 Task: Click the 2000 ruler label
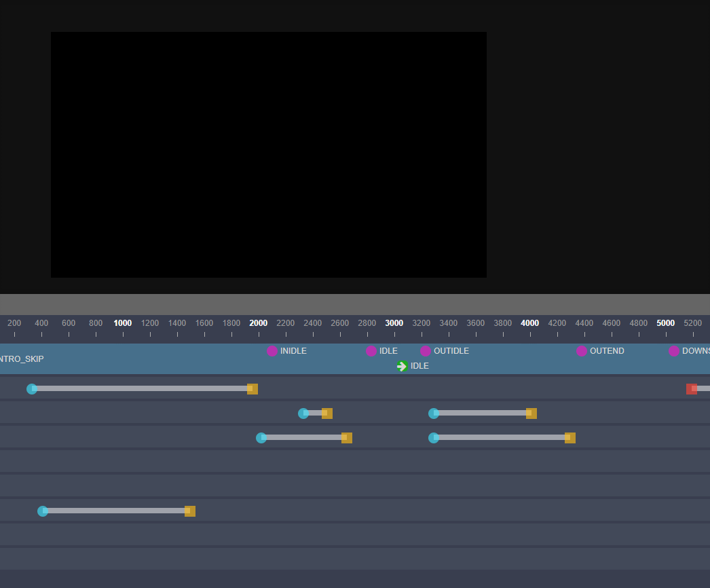pyautogui.click(x=259, y=323)
